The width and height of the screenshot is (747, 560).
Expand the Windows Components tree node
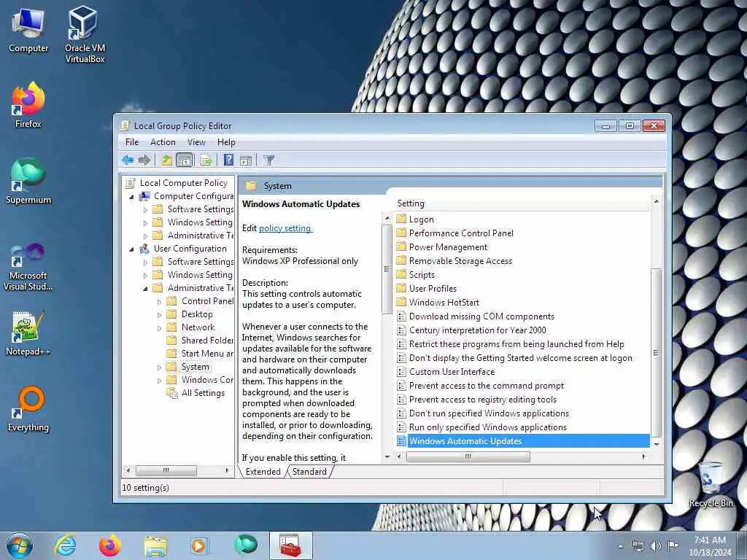pos(160,381)
